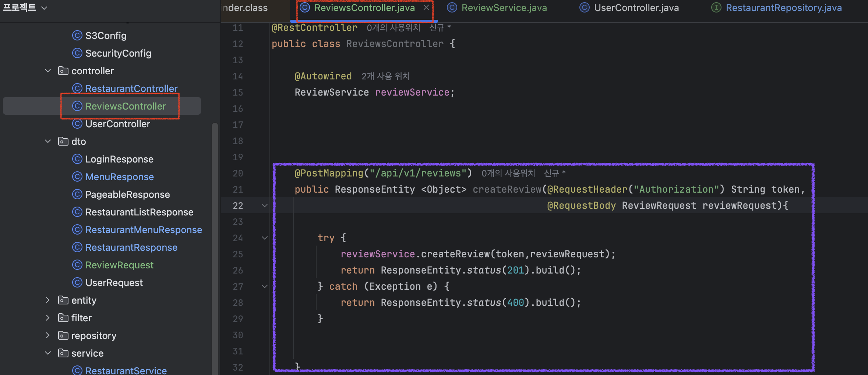Viewport: 868px width, 375px height.
Task: Open UserRequest in the dto package
Action: (114, 283)
